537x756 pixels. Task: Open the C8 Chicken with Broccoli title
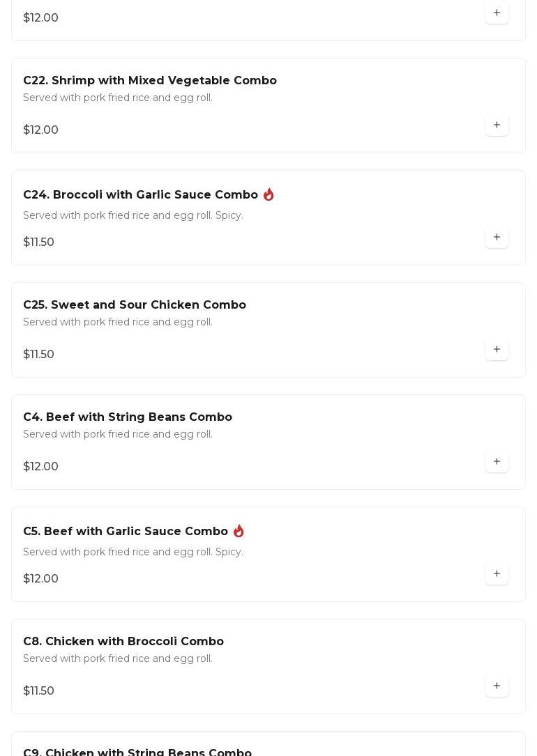click(x=123, y=642)
